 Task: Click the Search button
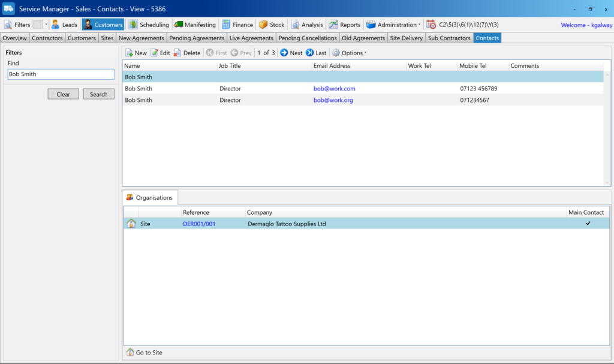99,94
